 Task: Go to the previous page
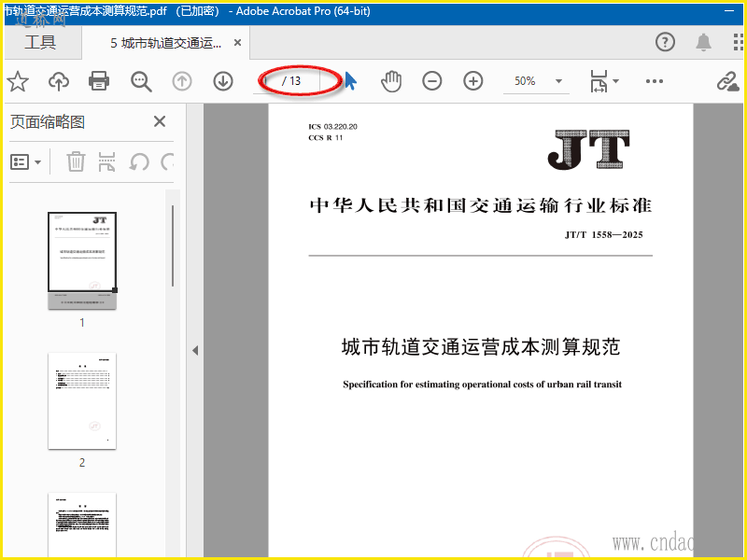pyautogui.click(x=182, y=81)
